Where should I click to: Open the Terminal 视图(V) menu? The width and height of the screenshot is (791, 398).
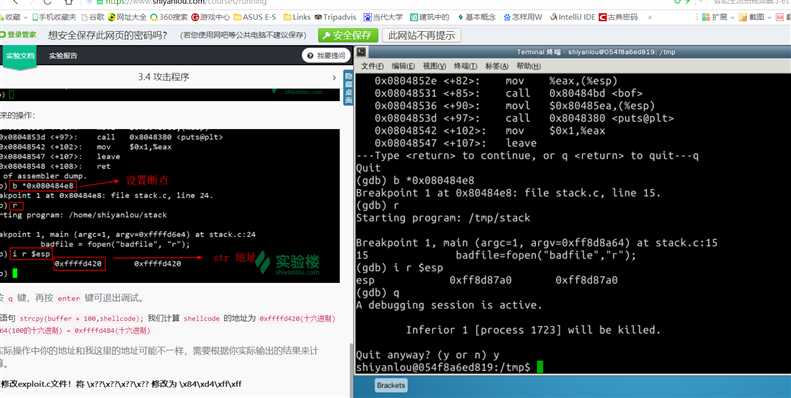(434, 66)
